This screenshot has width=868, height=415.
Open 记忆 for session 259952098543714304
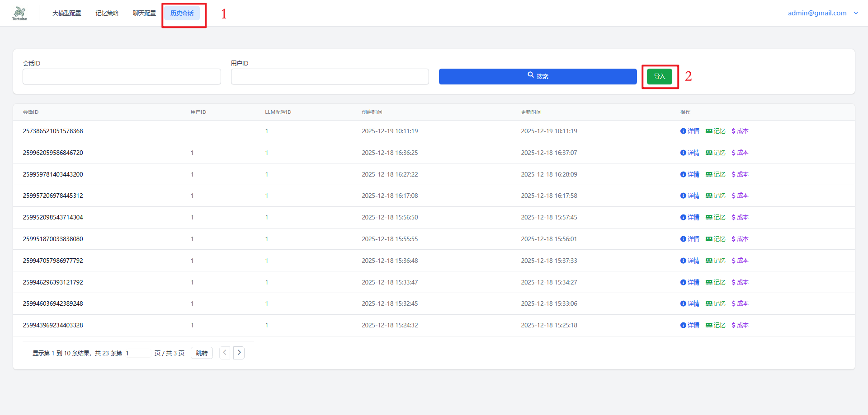pos(716,217)
